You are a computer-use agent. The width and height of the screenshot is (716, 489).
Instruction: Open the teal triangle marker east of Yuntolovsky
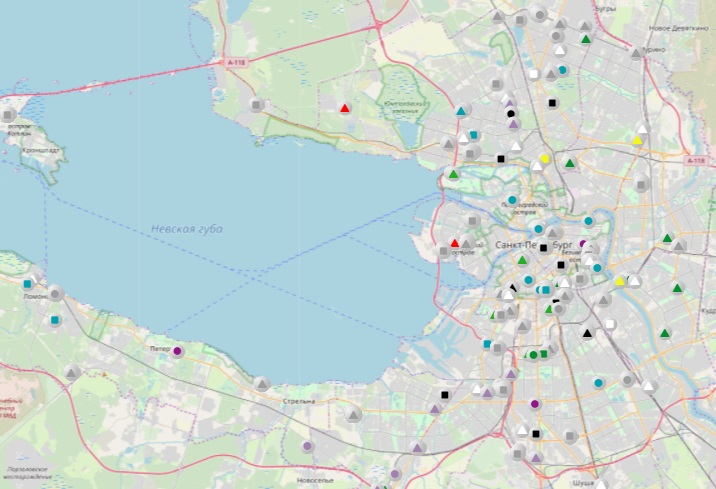point(461,111)
